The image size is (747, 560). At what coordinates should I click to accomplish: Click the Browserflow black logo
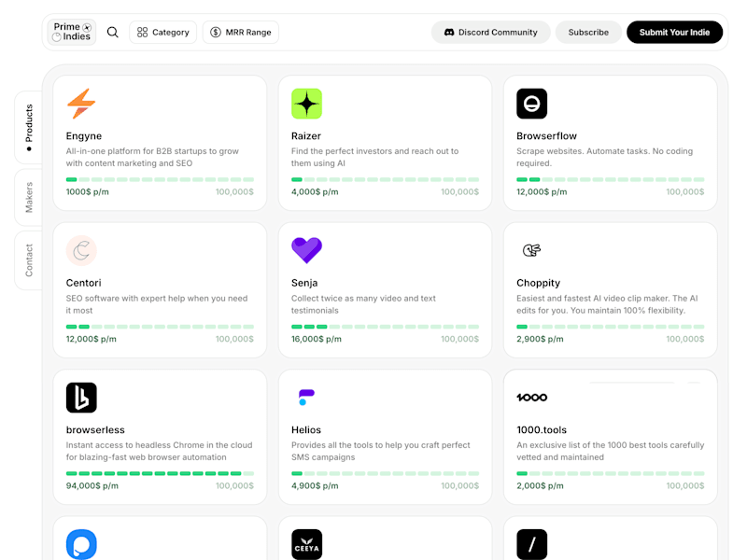click(531, 104)
